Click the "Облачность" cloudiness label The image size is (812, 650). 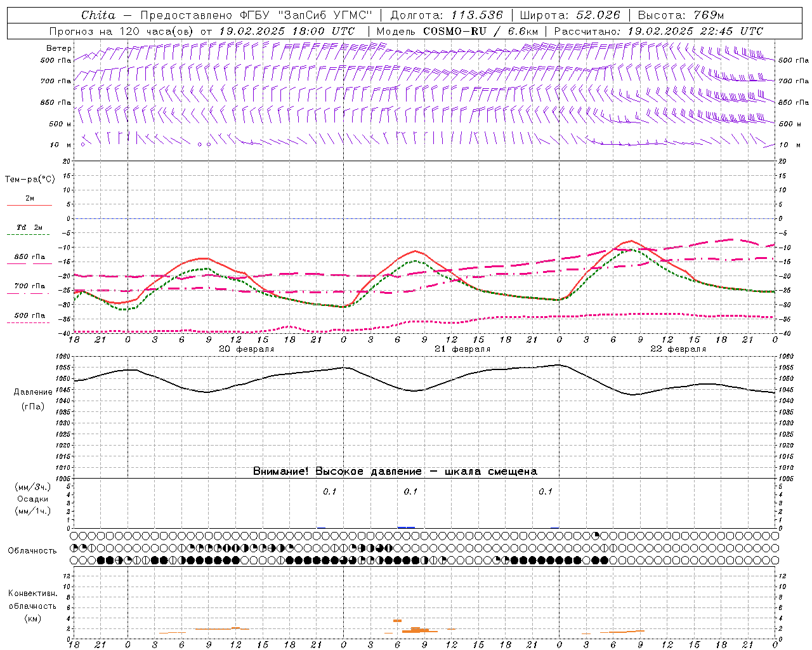pyautogui.click(x=32, y=551)
